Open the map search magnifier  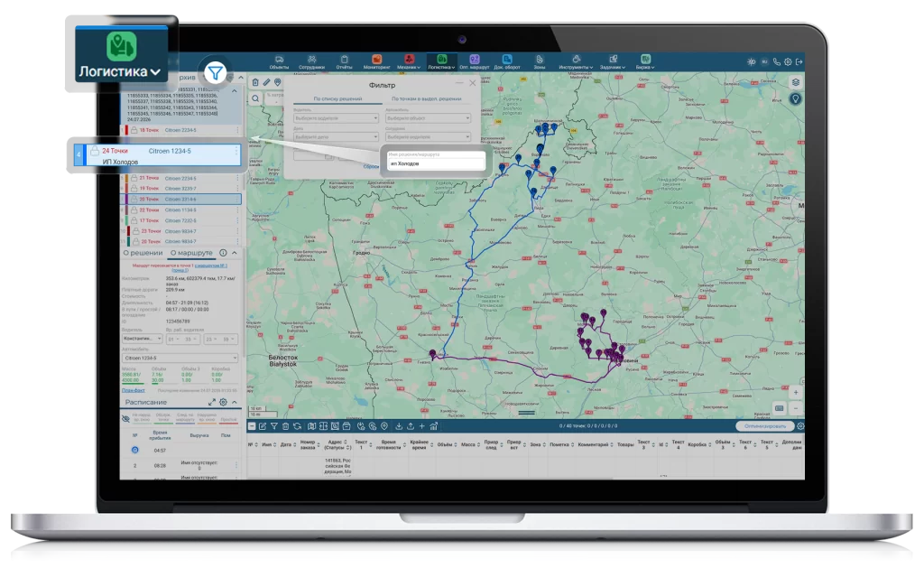click(255, 98)
